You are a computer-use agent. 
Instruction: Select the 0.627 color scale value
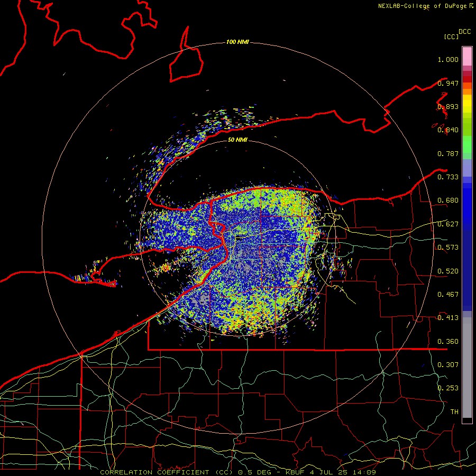(448, 224)
